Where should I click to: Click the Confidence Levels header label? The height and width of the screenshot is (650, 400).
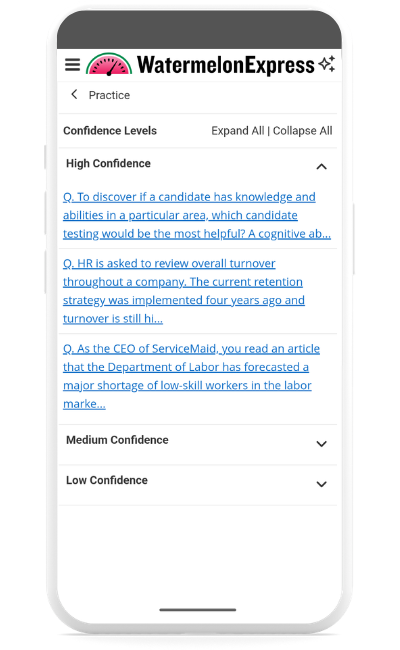(x=110, y=131)
